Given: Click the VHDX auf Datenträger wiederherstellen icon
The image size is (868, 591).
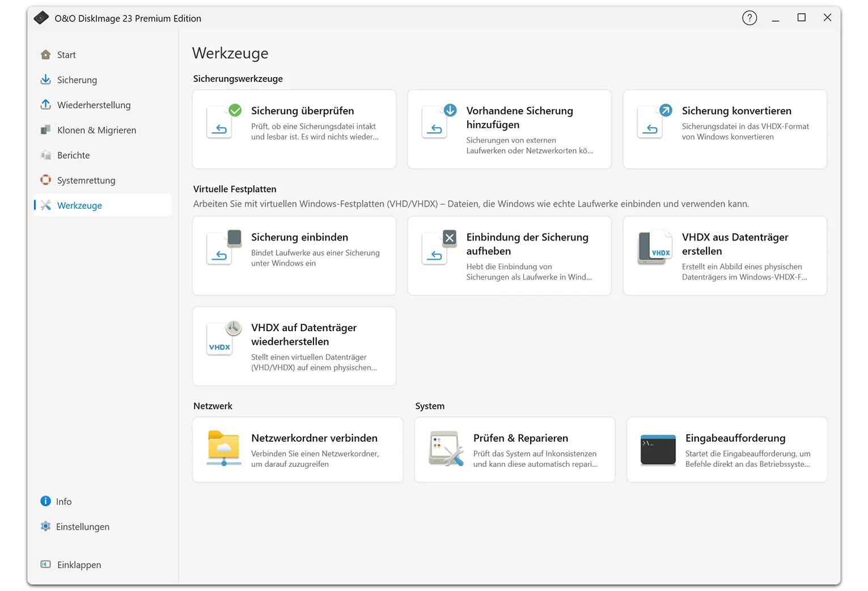Looking at the screenshot, I should point(223,338).
